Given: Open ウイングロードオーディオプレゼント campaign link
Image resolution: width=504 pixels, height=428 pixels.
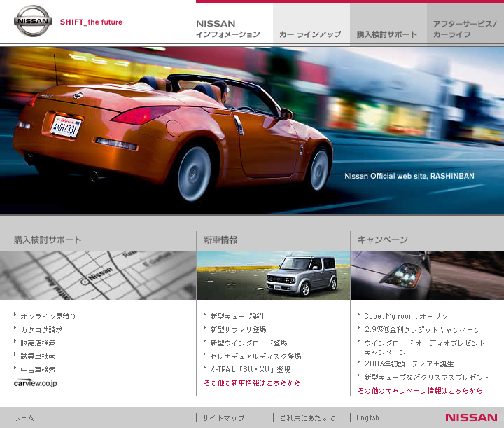Looking at the screenshot, I should [425, 347].
